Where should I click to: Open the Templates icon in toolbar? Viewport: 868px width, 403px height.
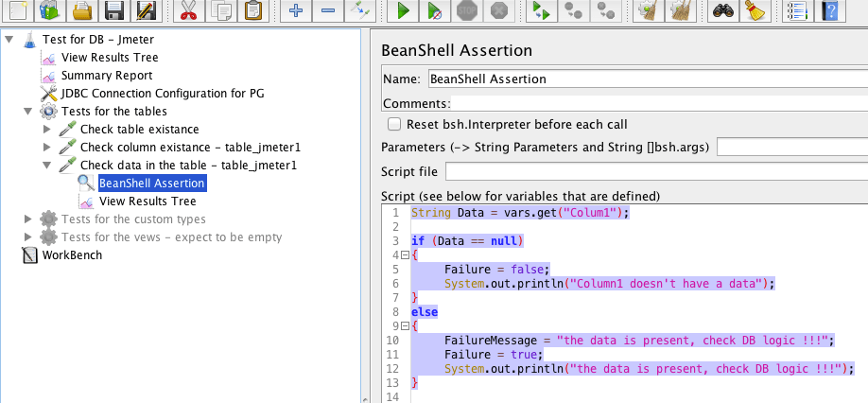pos(49,10)
